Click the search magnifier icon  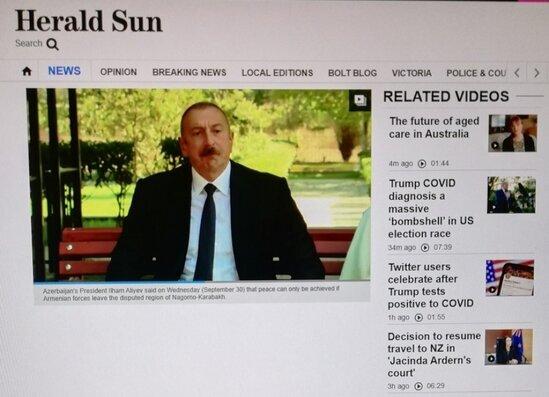[x=53, y=44]
